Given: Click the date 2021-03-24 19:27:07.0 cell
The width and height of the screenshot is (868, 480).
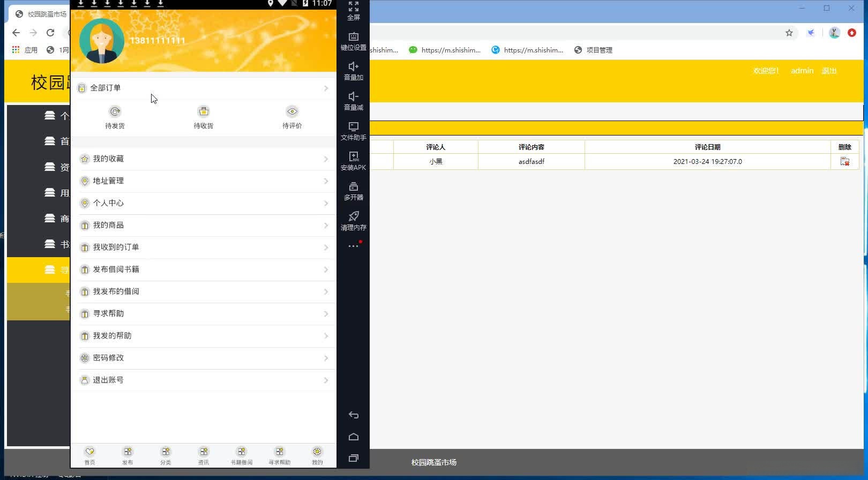Looking at the screenshot, I should point(708,161).
